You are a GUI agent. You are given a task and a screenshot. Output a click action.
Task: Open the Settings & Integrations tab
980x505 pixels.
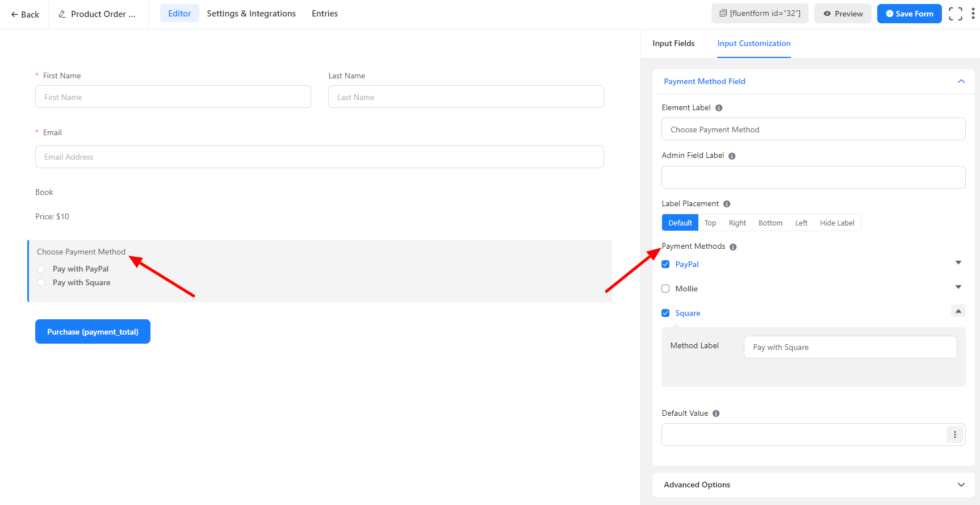pos(251,14)
